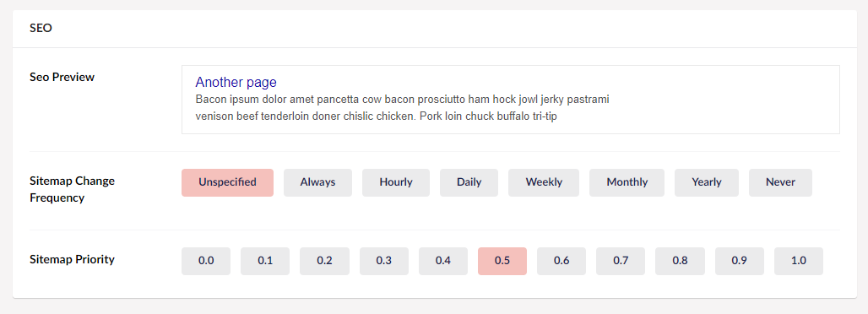Select Never change frequency

click(x=780, y=183)
